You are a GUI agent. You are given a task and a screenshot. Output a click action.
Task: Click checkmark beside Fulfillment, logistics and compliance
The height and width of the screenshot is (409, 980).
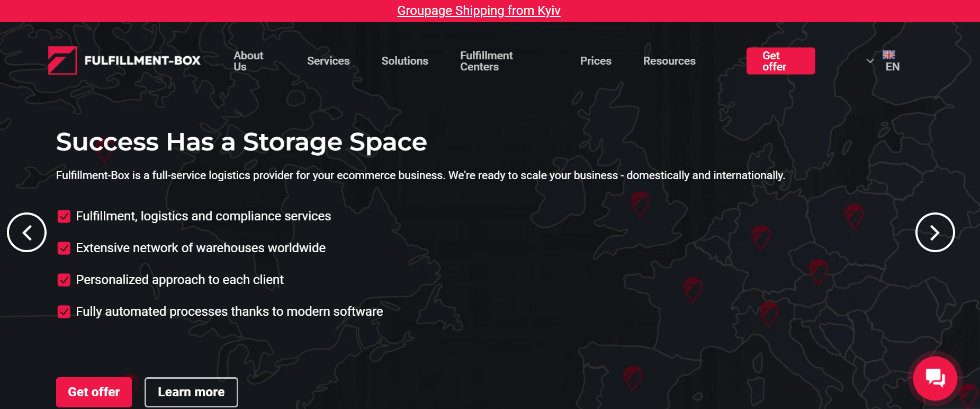(64, 216)
